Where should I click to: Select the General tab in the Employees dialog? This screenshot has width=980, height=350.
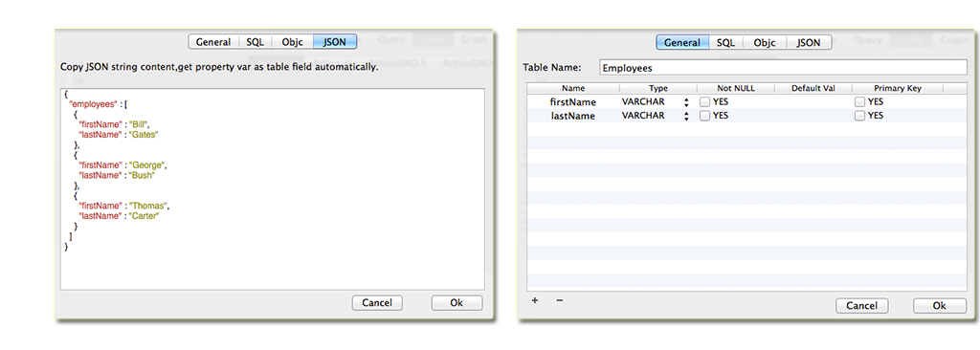pyautogui.click(x=681, y=42)
